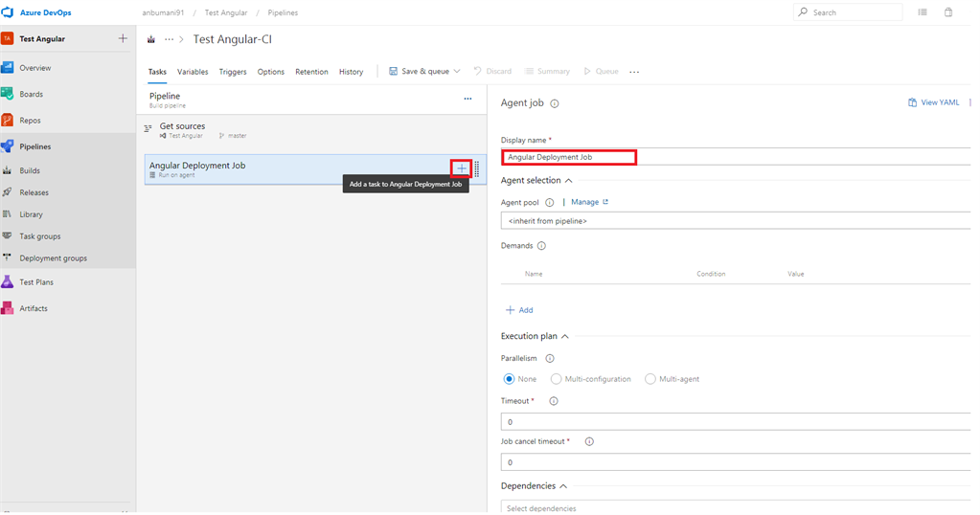Open the Builds sidebar icon
The height and width of the screenshot is (515, 980).
coord(8,170)
